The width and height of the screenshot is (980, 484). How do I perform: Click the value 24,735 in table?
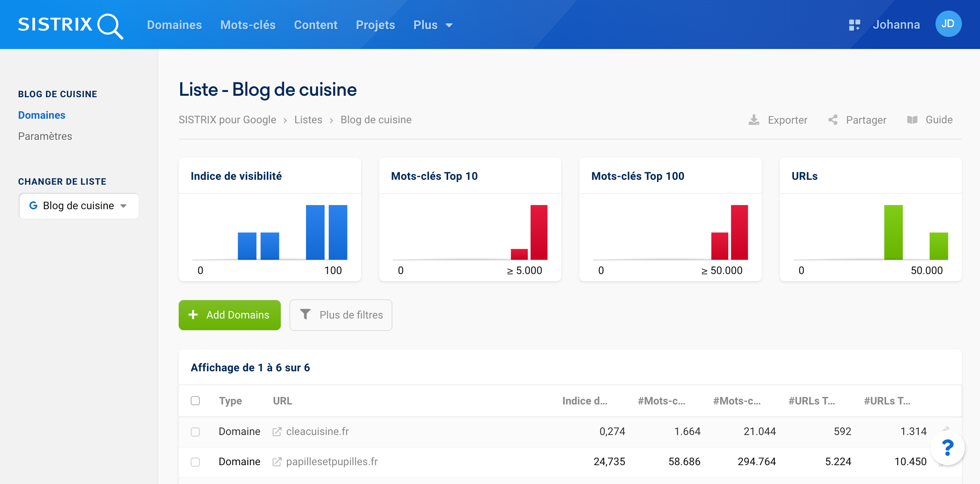[609, 461]
